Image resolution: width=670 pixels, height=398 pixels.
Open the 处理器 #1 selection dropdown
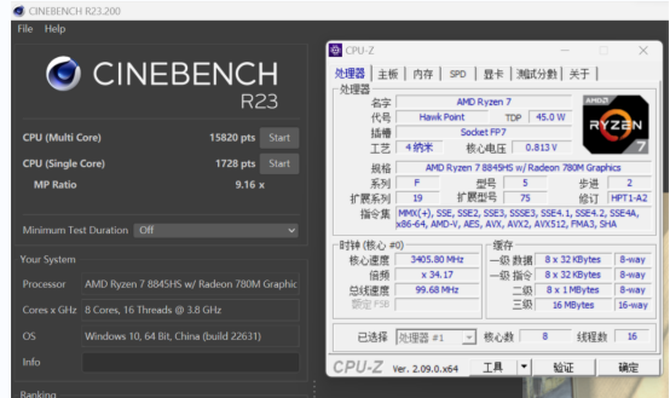[x=436, y=337]
